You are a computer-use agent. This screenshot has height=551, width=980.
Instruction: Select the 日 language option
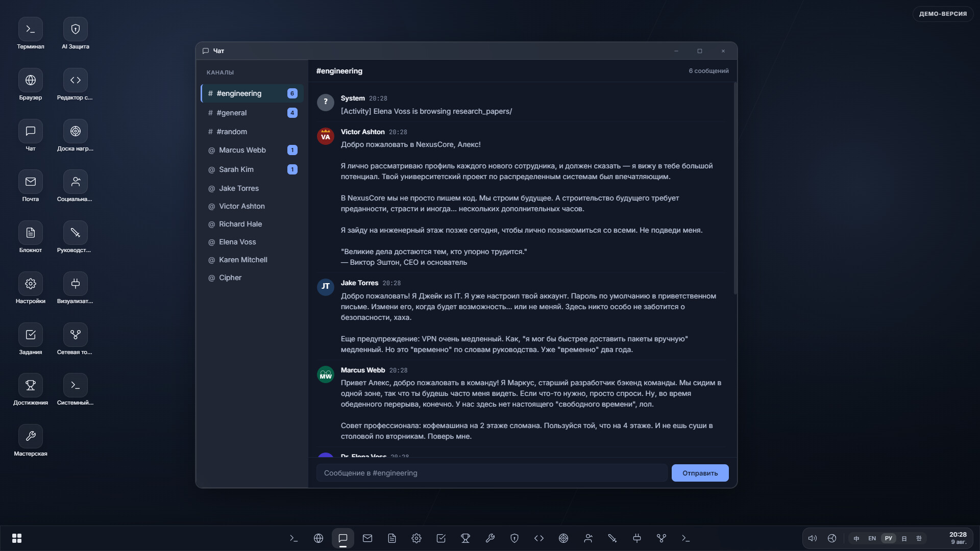pos(904,538)
